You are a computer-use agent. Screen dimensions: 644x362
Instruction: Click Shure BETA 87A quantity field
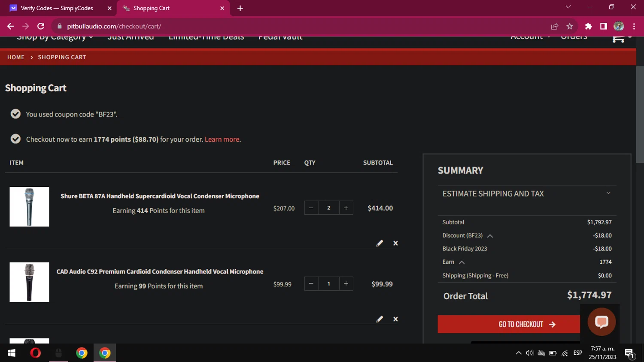click(x=329, y=208)
